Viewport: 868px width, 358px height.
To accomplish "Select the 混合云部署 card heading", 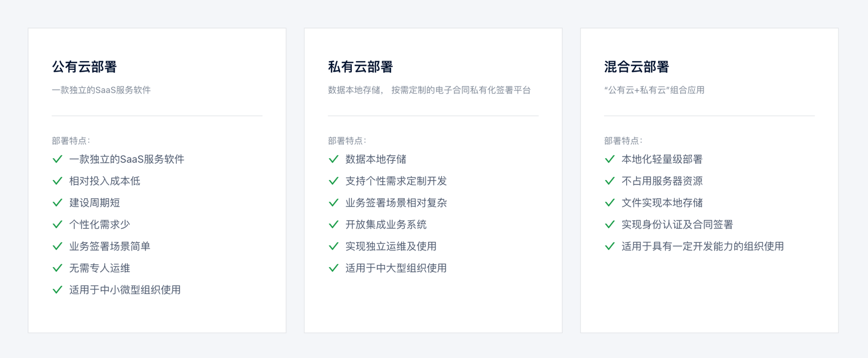I will point(637,67).
